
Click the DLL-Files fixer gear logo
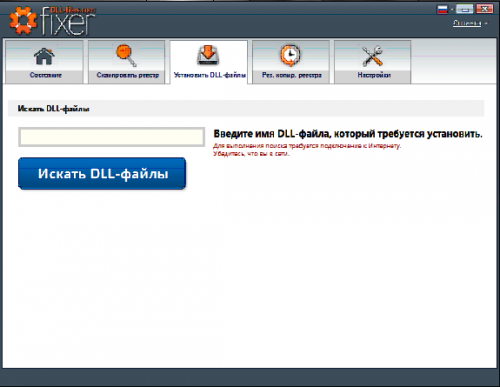point(23,21)
